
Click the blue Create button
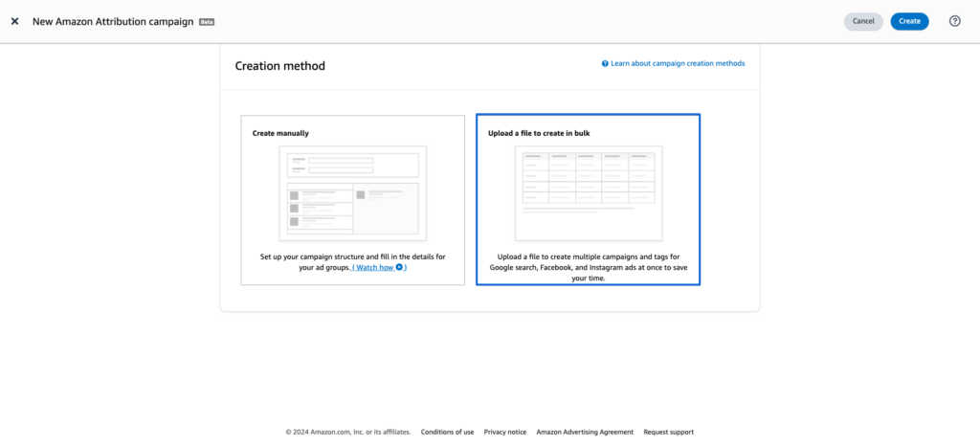click(909, 21)
